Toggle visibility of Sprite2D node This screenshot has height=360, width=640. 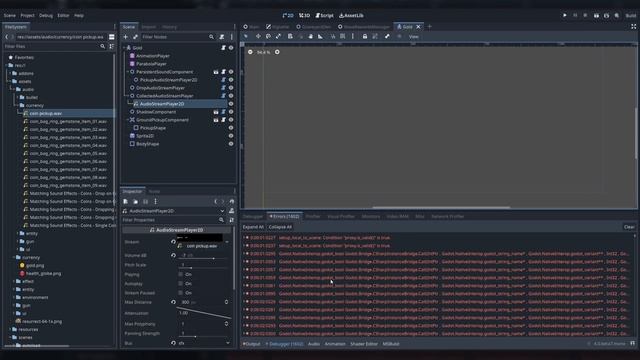[231, 136]
